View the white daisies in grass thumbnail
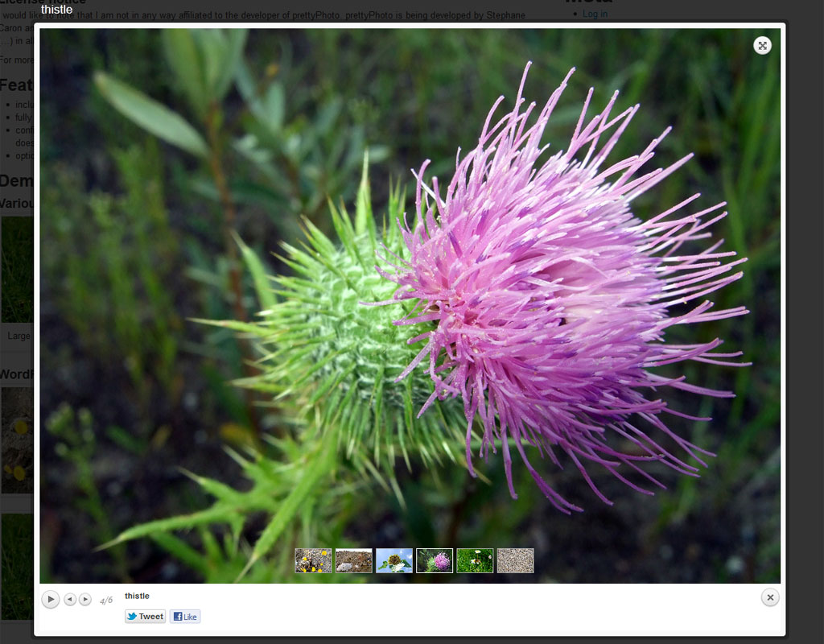The width and height of the screenshot is (824, 644). tap(475, 560)
